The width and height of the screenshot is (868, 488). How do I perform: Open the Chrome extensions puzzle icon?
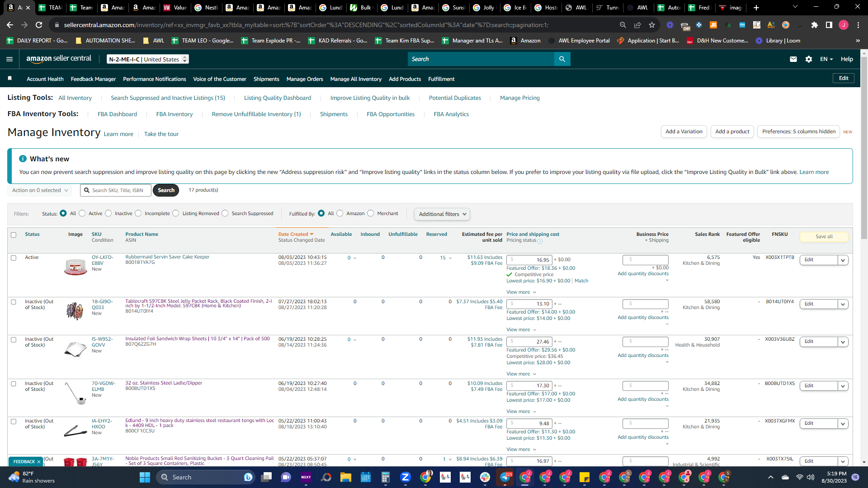pos(814,25)
